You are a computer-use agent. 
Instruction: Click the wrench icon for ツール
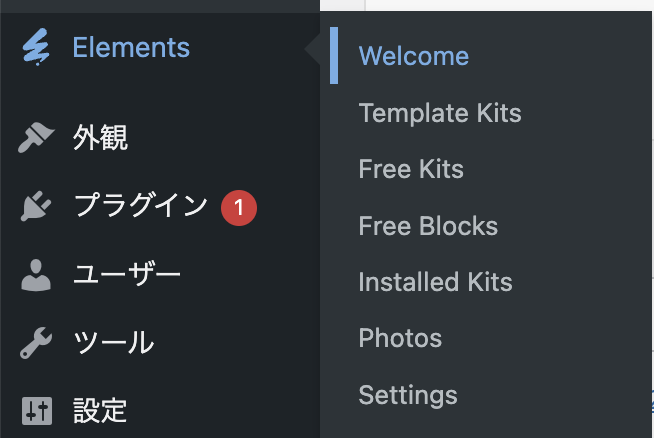pos(36,343)
